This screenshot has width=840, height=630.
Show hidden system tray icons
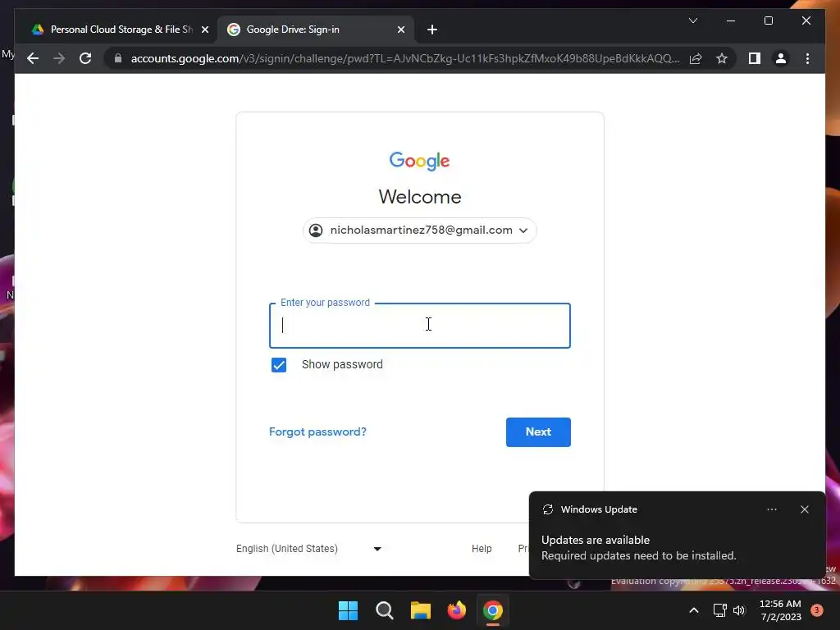694,610
